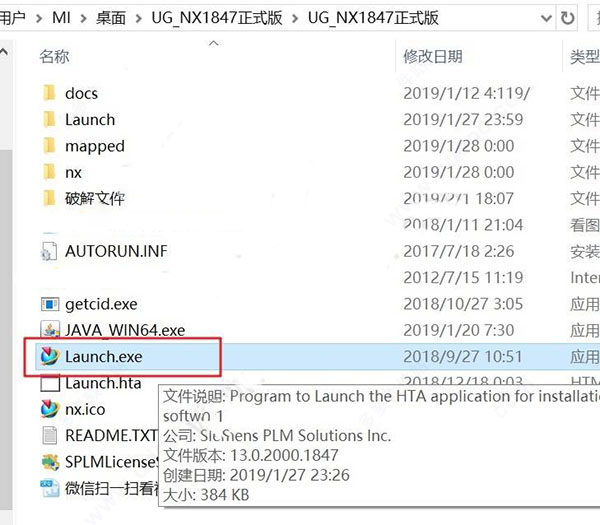Open the docs folder icon
Screen dimensions: 600x525
click(49, 93)
